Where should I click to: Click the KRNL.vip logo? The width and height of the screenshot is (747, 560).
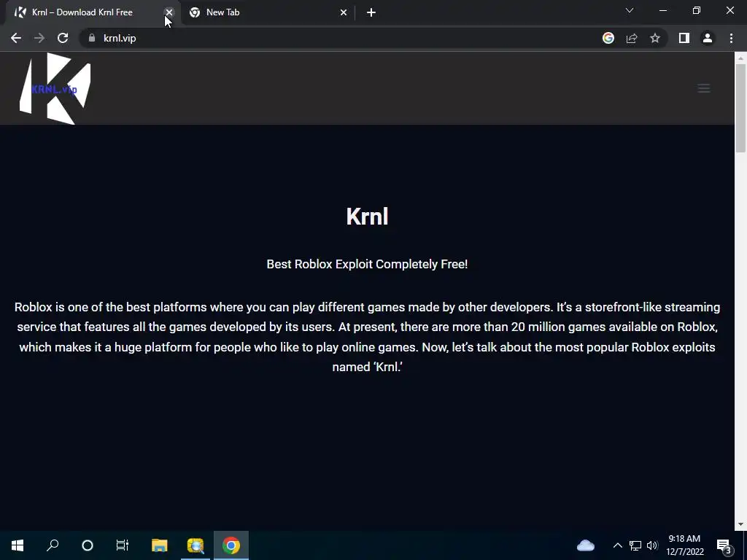tap(55, 88)
